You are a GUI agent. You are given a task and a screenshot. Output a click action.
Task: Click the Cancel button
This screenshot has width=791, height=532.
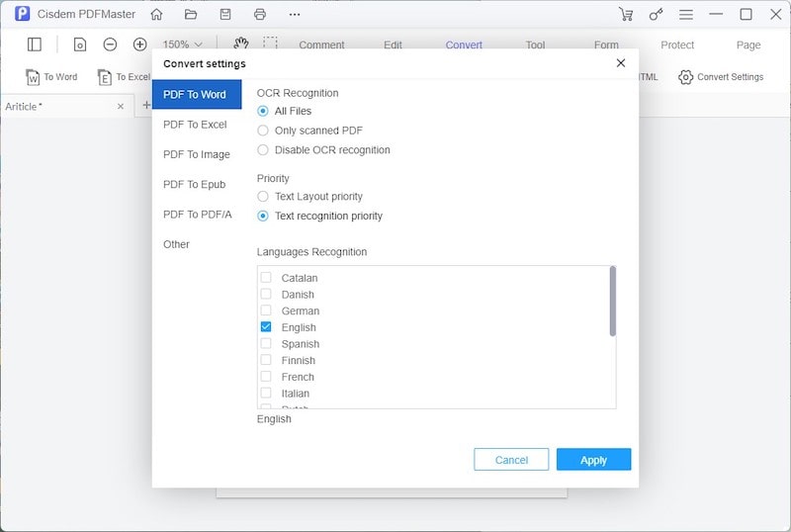pos(511,459)
